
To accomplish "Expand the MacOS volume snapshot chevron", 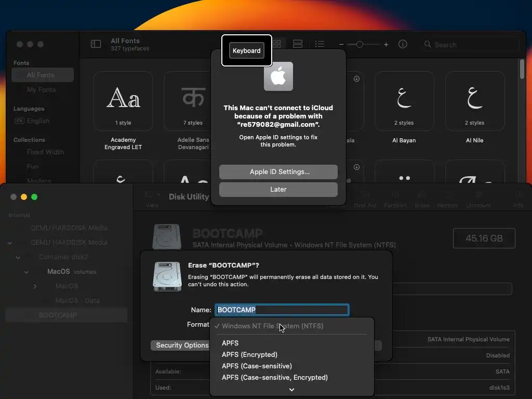I will tap(35, 286).
